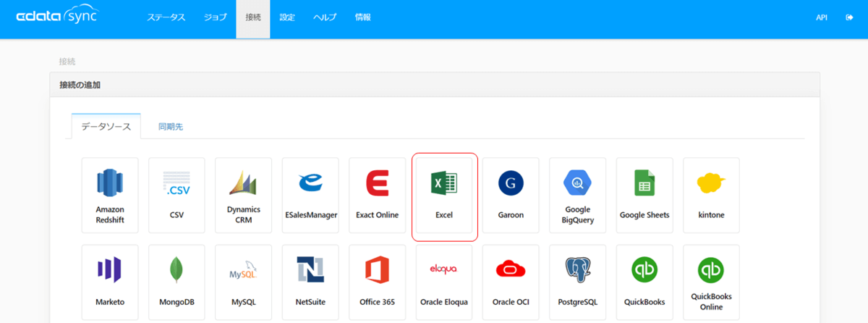This screenshot has height=323, width=868.
Task: Open the ヘルプ menu item
Action: [325, 17]
